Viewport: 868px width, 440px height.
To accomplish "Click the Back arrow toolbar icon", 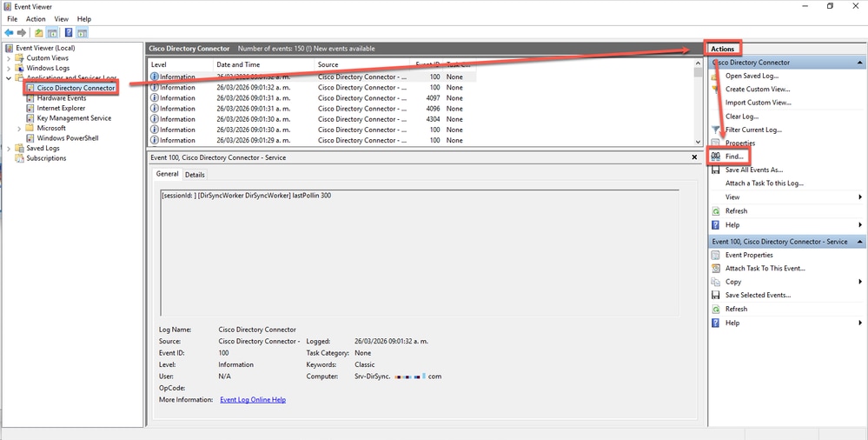I will (x=9, y=33).
